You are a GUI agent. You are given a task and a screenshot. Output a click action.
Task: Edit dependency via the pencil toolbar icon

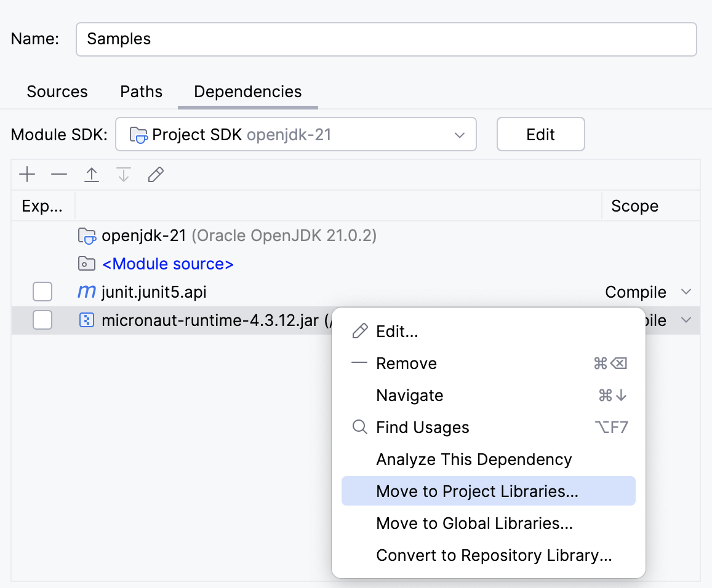pos(155,175)
